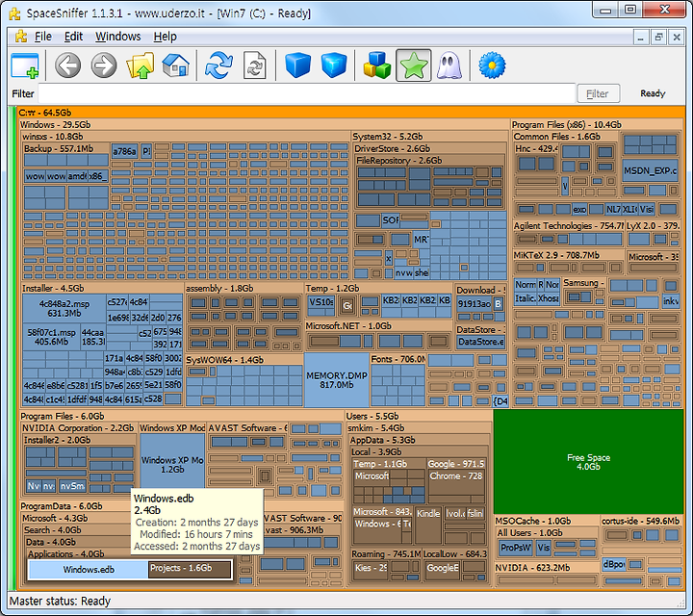The width and height of the screenshot is (693, 616).
Task: Click the Master status: Ready status bar text
Action: [60, 601]
